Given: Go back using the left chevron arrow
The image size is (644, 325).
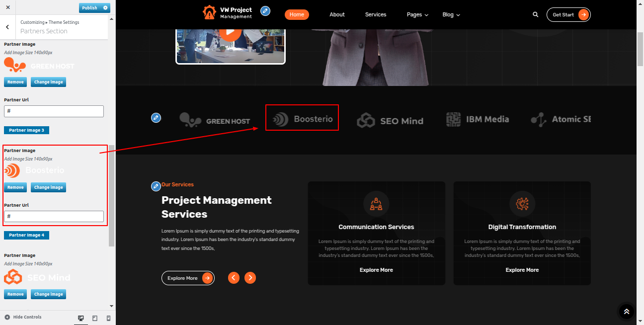Looking at the screenshot, I should (7, 27).
